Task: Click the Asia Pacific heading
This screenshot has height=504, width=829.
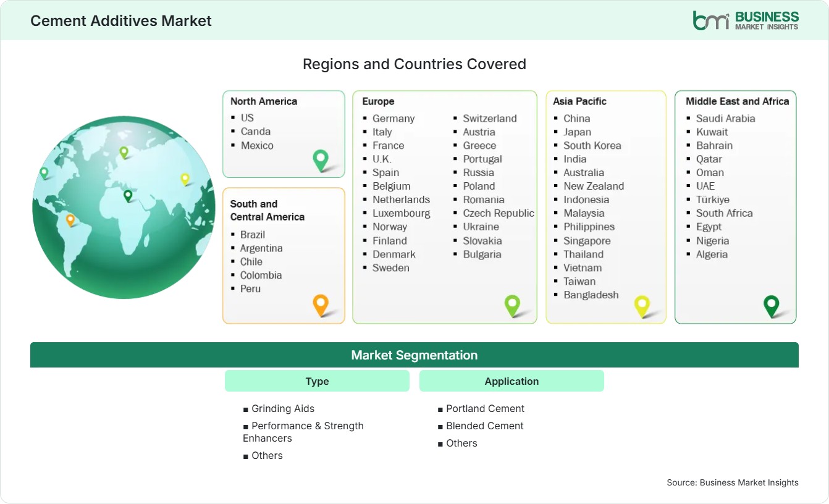Action: [x=580, y=101]
